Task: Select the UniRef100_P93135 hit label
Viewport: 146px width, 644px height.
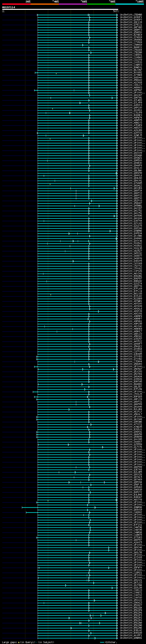Action: [x=131, y=249]
